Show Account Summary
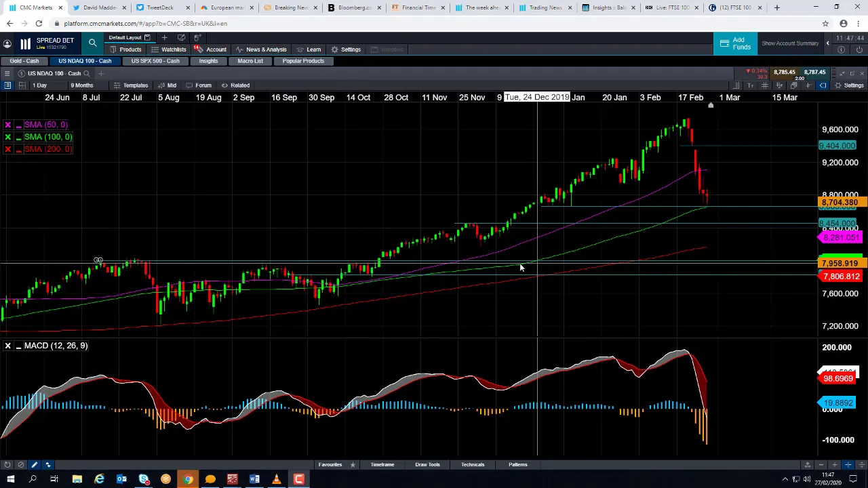The width and height of the screenshot is (868, 488). pyautogui.click(x=790, y=43)
